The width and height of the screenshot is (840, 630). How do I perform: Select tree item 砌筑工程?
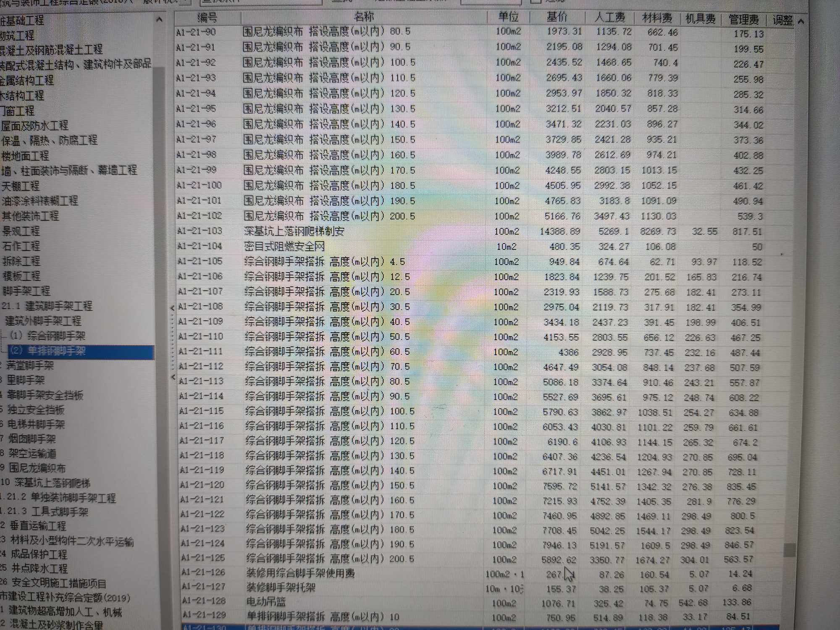click(17, 35)
